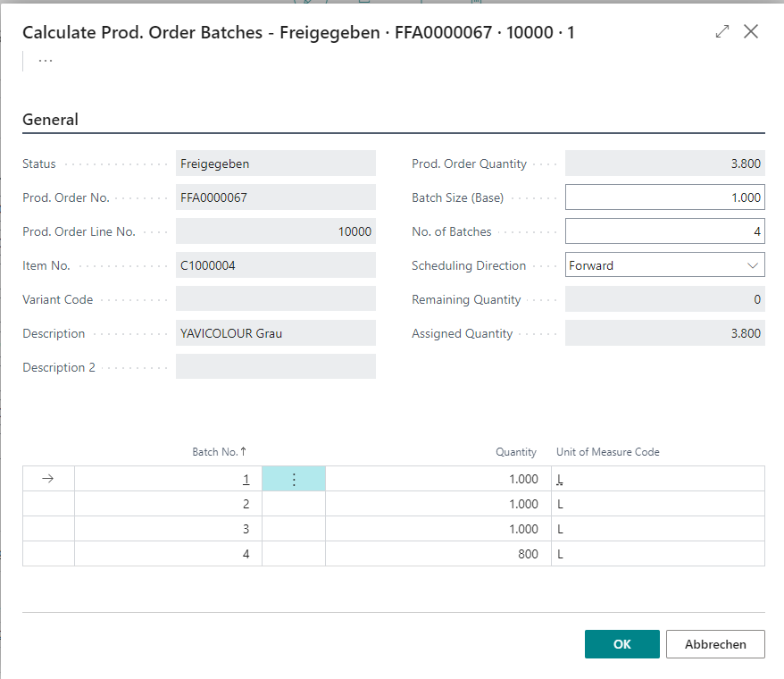Click unit code L for batch 1

[657, 479]
